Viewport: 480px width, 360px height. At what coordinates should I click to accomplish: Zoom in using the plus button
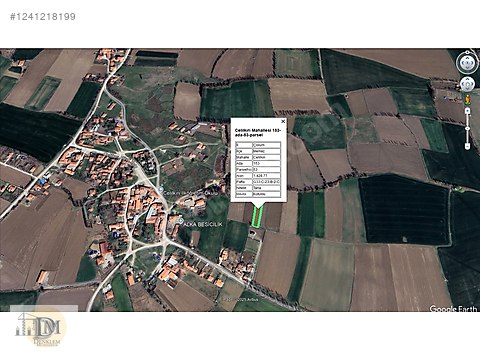[x=467, y=111]
